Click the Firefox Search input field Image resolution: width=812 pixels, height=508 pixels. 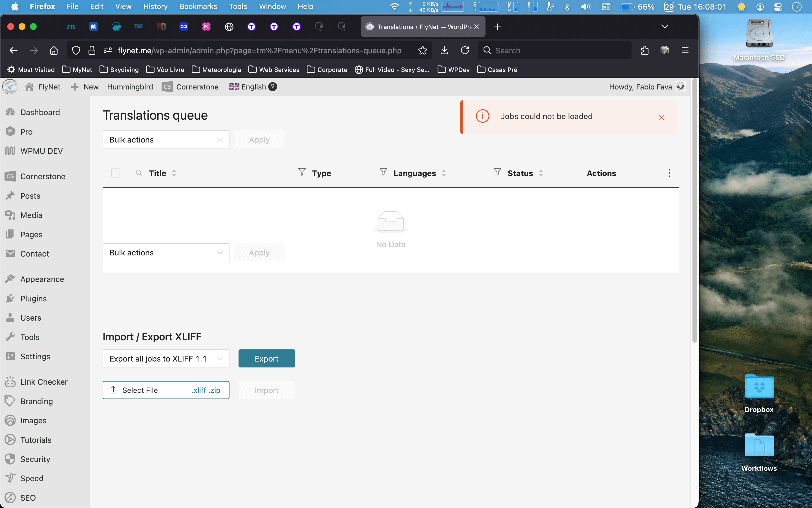[554, 51]
